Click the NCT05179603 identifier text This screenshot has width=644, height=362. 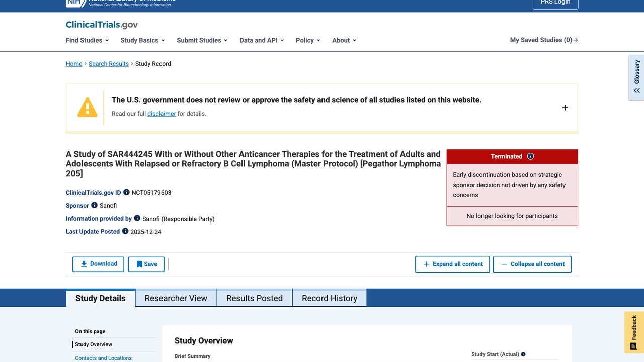(151, 193)
